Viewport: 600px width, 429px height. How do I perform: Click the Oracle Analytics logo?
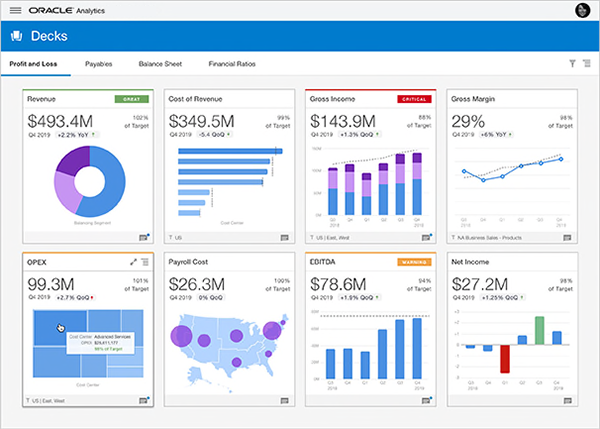point(67,11)
